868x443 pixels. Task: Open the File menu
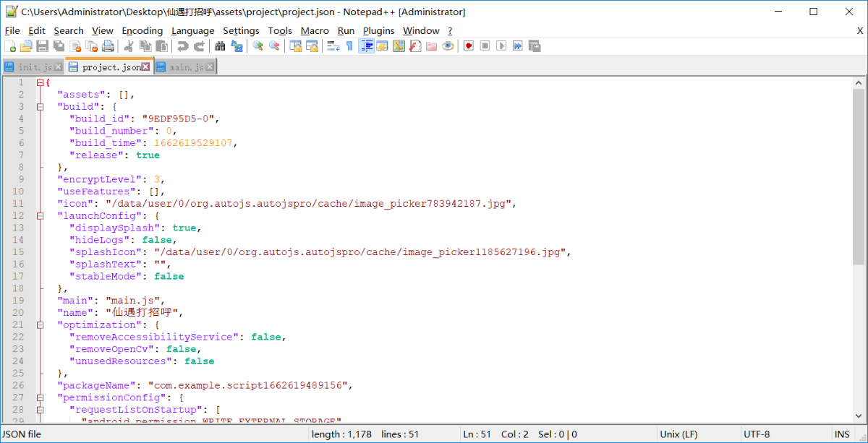coord(12,30)
